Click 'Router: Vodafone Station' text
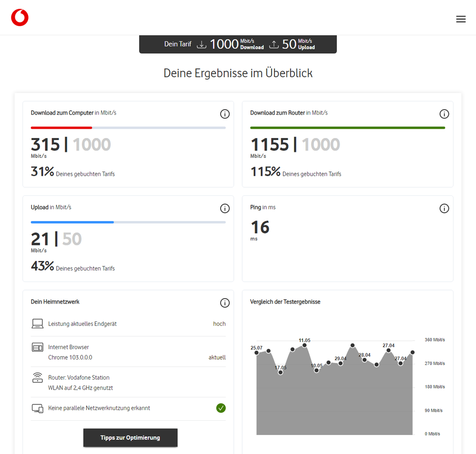The height and width of the screenshot is (454, 476). [79, 377]
